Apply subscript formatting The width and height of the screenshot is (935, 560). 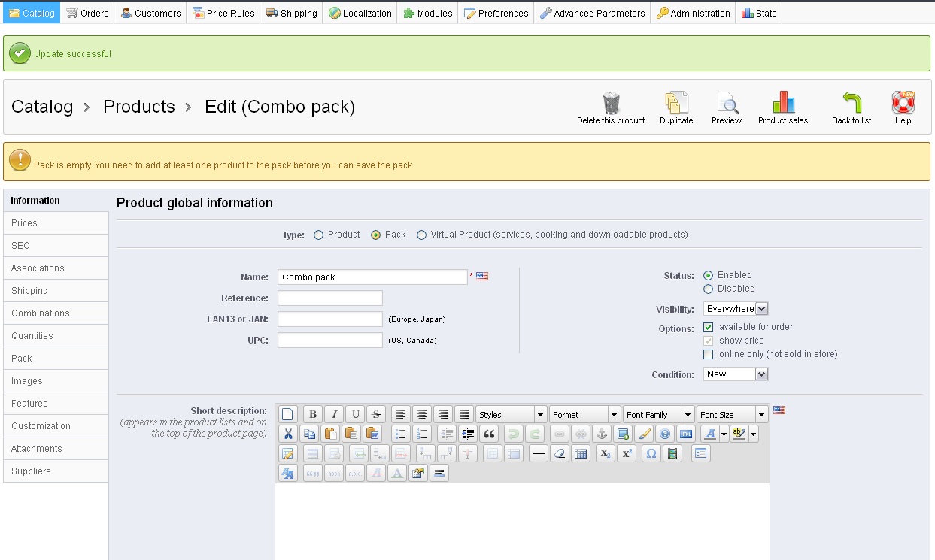click(x=605, y=453)
